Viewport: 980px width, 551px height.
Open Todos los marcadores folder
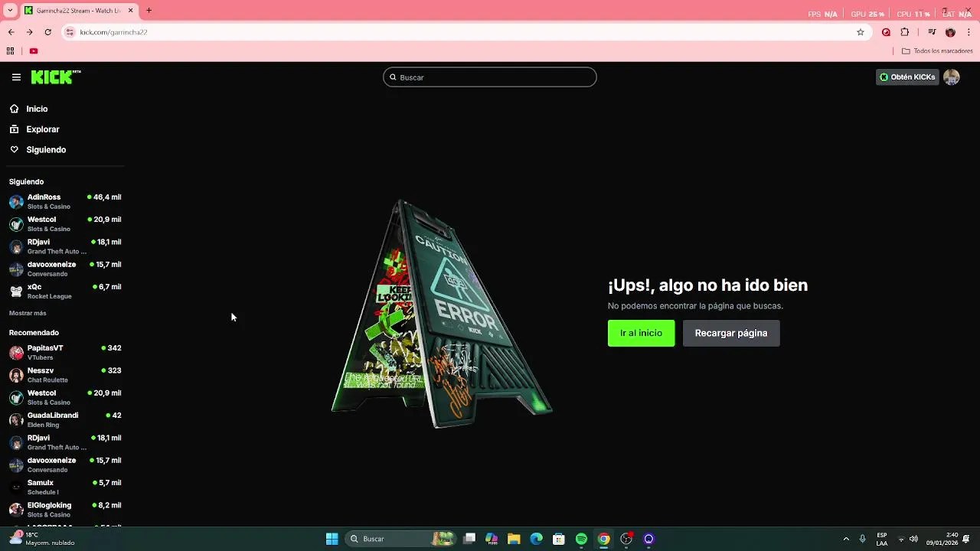click(x=937, y=51)
